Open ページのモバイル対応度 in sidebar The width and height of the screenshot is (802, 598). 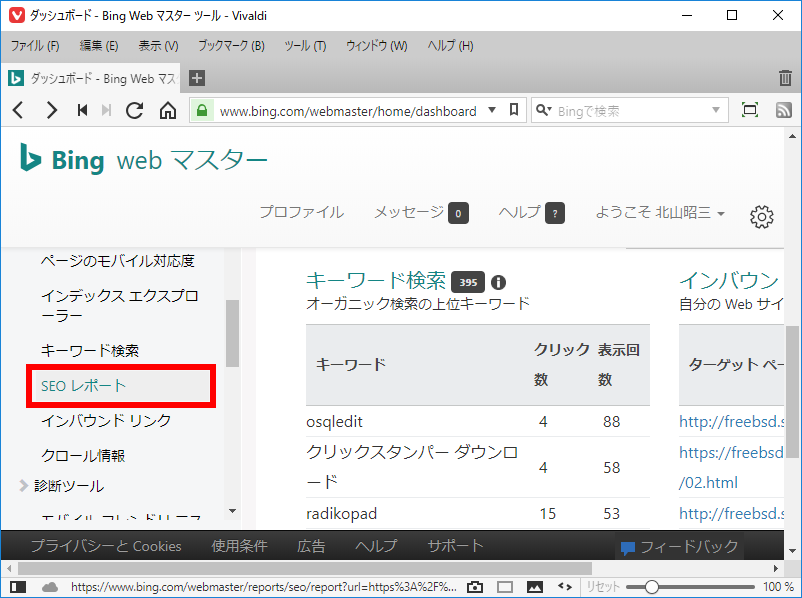[118, 261]
